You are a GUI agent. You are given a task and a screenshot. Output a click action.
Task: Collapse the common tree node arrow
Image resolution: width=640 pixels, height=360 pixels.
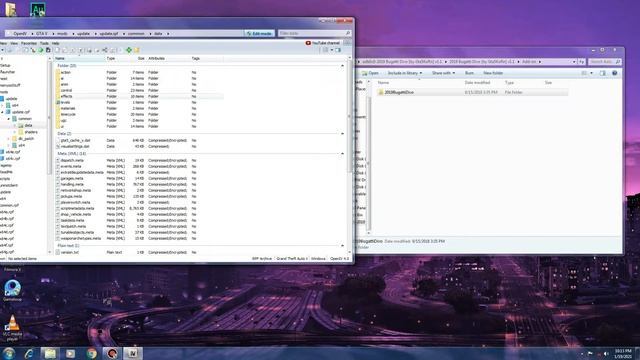(x=9, y=119)
